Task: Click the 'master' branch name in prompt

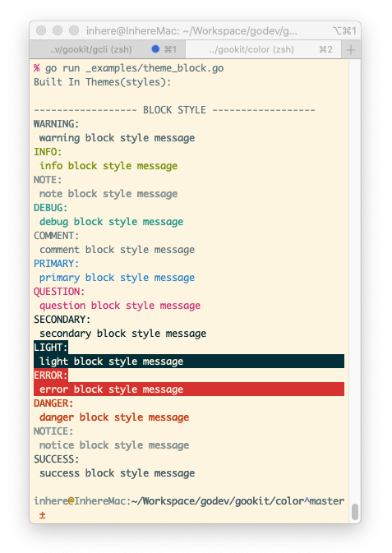Action: (327, 500)
